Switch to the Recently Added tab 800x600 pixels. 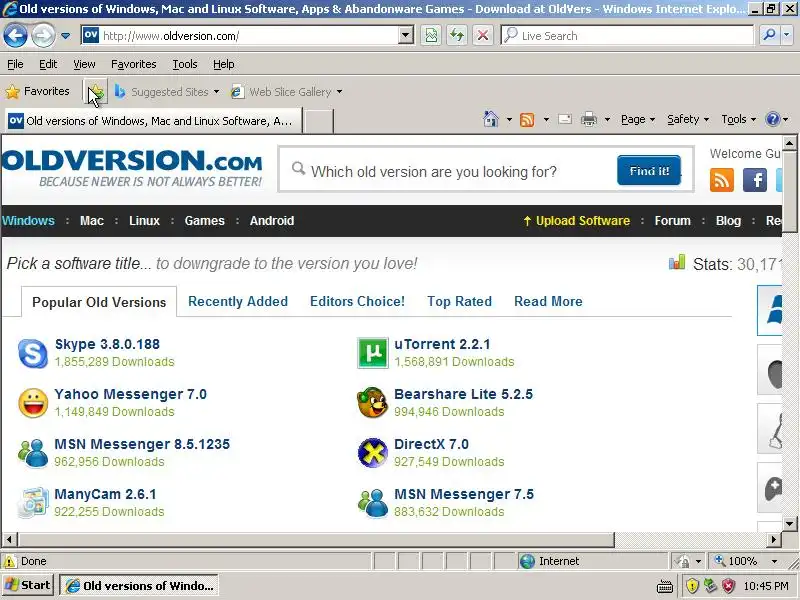click(238, 302)
